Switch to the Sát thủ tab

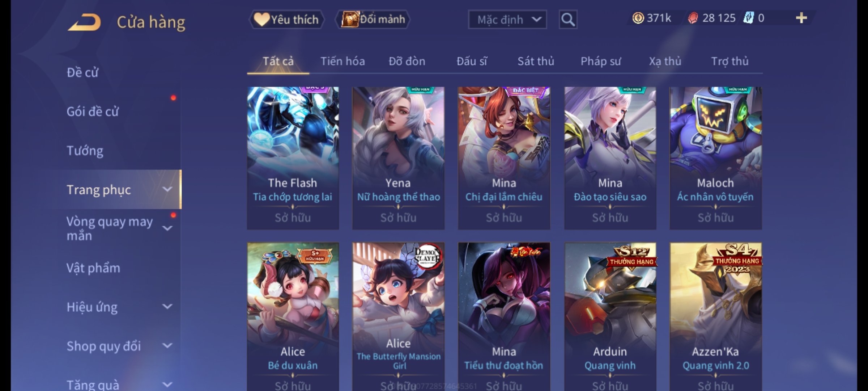pyautogui.click(x=536, y=61)
